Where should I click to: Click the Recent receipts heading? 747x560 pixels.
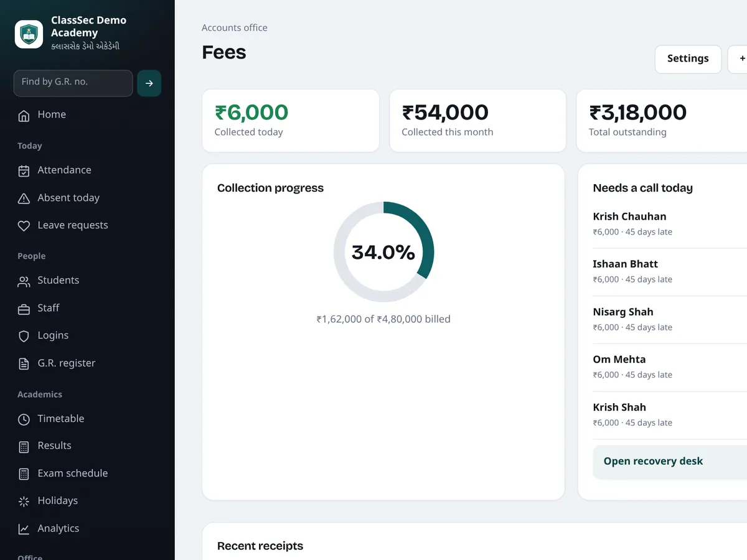click(260, 546)
